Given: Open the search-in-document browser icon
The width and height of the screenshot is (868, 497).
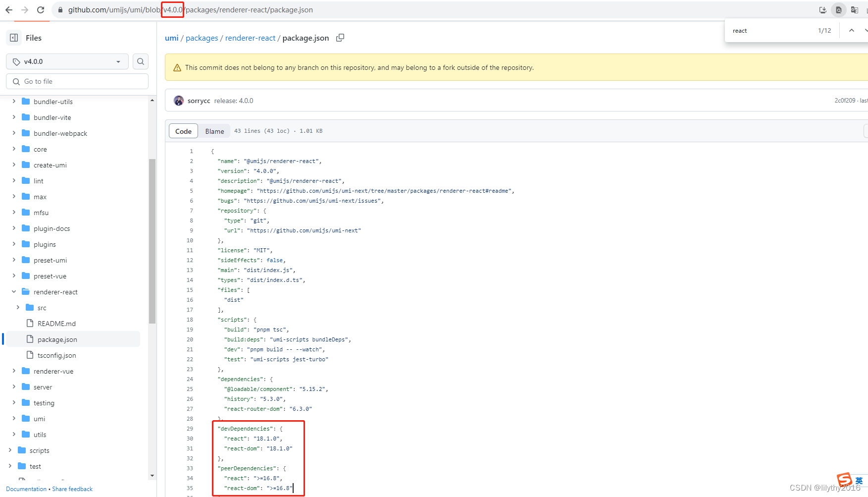Looking at the screenshot, I should pos(839,9).
